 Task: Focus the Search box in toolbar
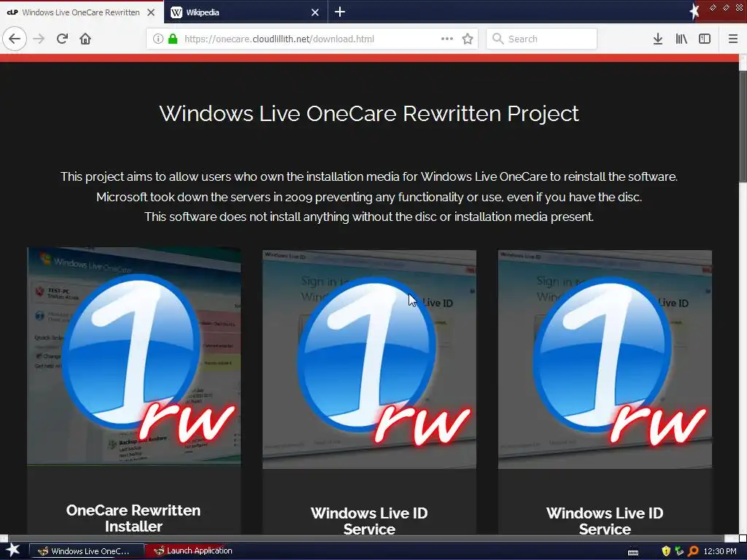[542, 39]
